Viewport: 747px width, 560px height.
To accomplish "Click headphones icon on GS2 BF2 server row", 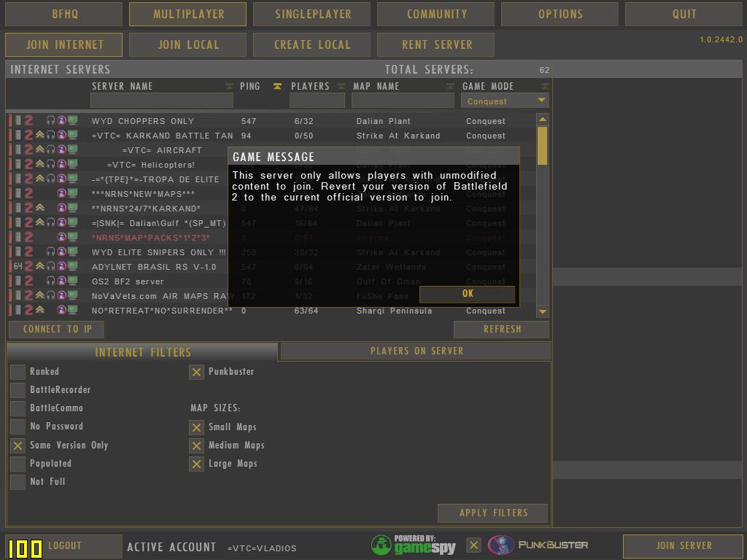I will pyautogui.click(x=50, y=281).
